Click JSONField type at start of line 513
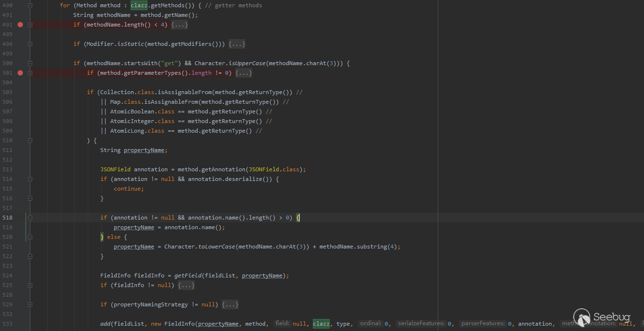The width and height of the screenshot is (644, 331). [x=115, y=169]
